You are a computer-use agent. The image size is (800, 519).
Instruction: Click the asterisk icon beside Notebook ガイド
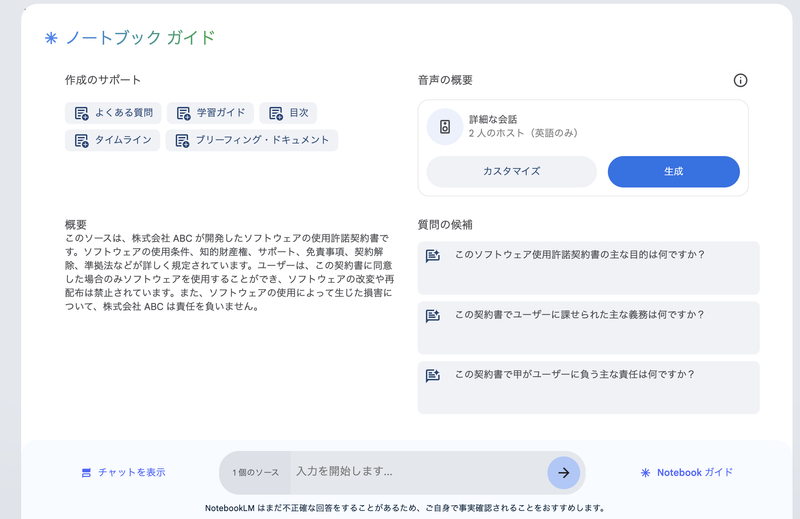645,472
